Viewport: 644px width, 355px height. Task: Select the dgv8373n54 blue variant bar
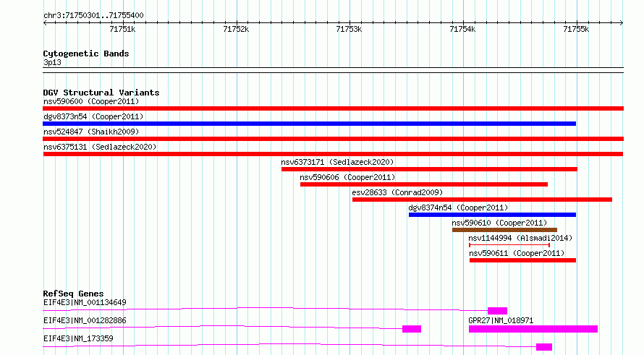[309, 124]
